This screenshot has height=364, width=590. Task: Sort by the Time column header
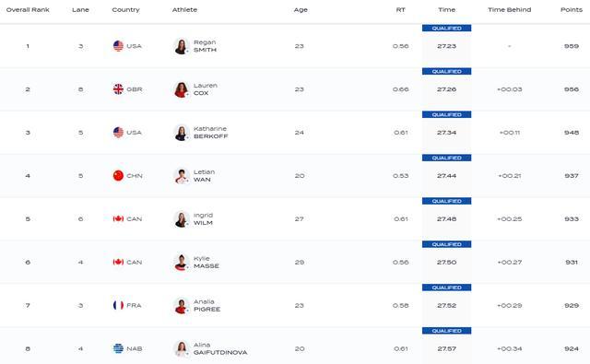point(446,10)
